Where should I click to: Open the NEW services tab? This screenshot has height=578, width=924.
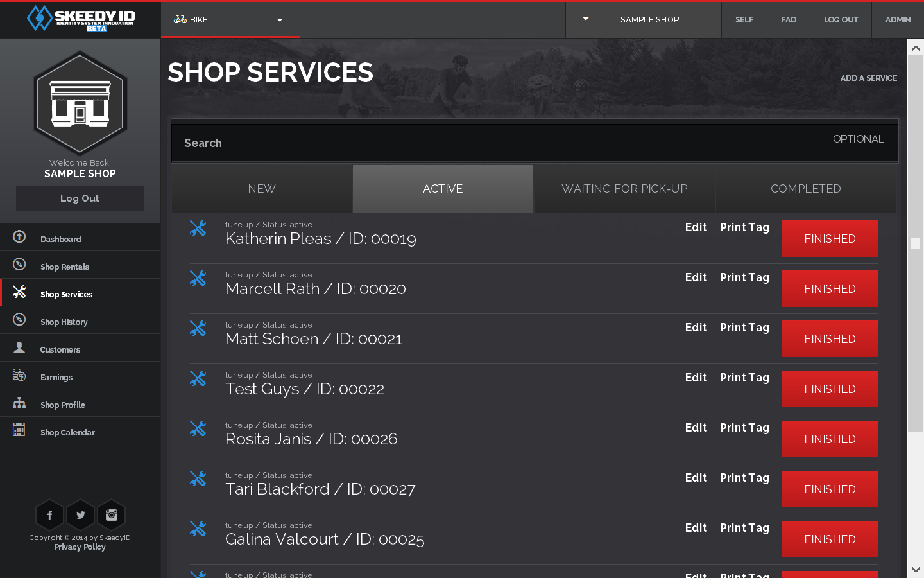[262, 189]
